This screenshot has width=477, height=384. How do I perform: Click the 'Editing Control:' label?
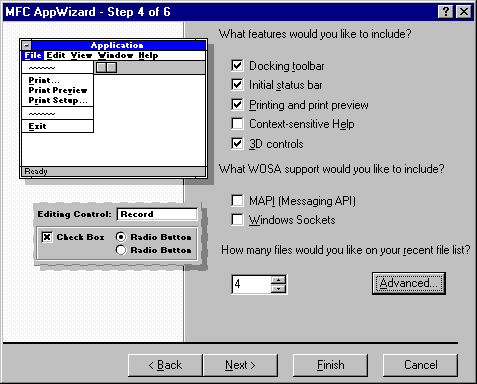74,214
